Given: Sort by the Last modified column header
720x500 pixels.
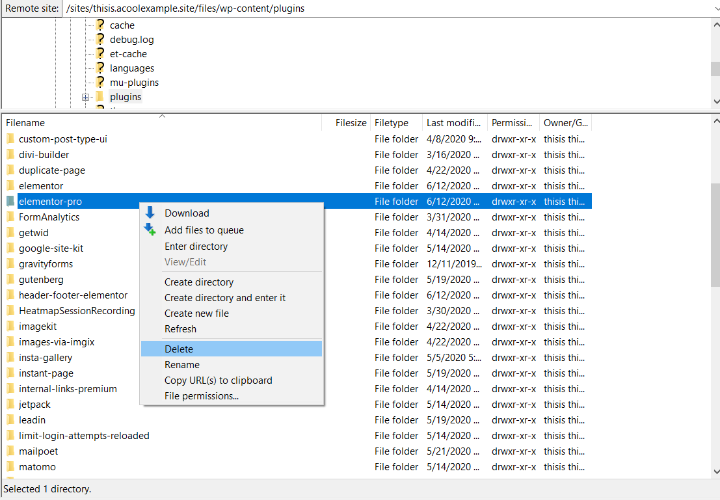Looking at the screenshot, I should pos(454,122).
